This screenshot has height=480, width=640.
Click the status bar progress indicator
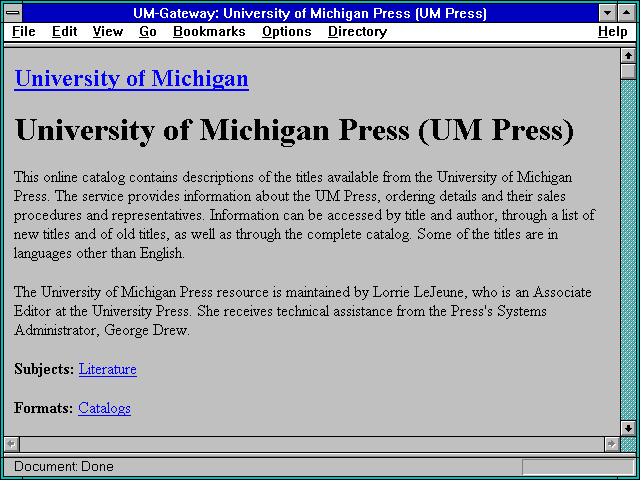(x=578, y=467)
